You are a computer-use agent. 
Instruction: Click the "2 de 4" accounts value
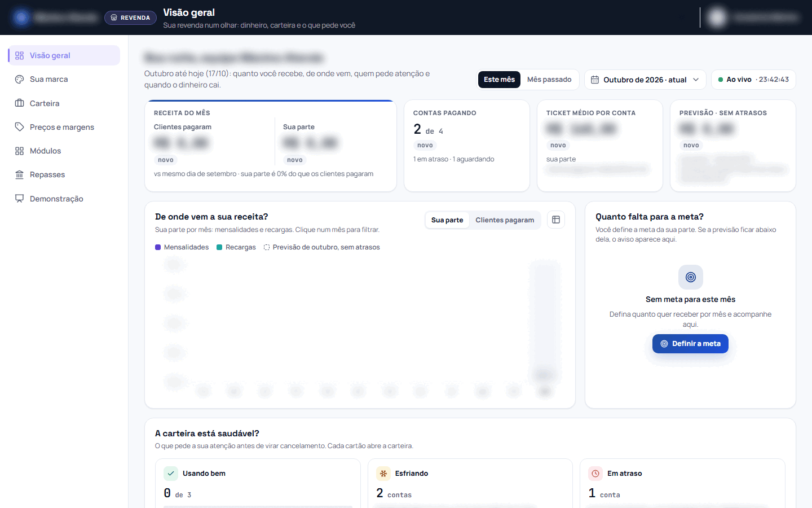pyautogui.click(x=429, y=129)
